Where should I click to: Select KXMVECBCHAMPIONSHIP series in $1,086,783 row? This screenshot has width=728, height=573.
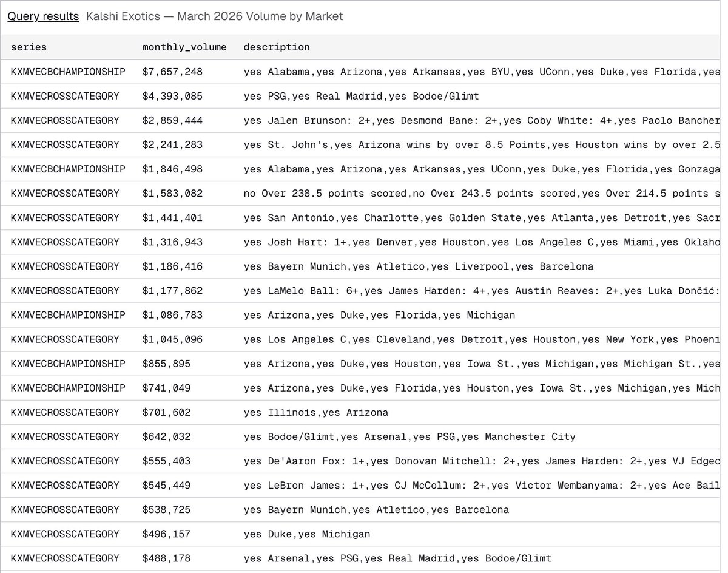point(68,315)
